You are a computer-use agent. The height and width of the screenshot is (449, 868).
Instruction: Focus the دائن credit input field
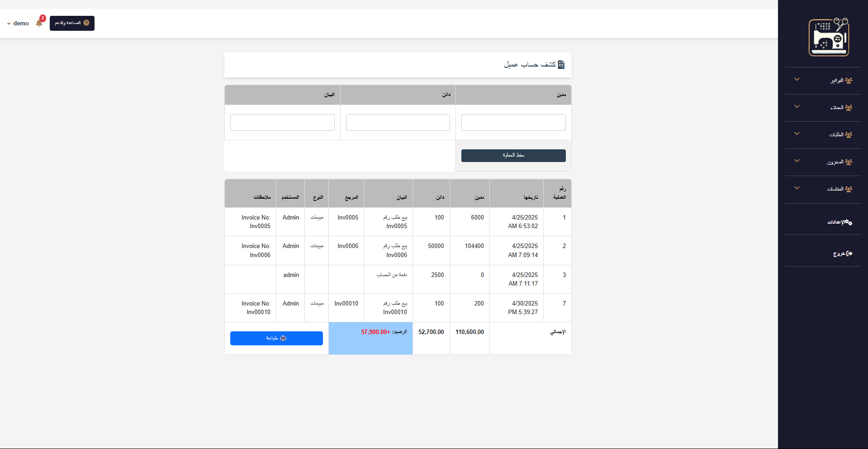[398, 122]
